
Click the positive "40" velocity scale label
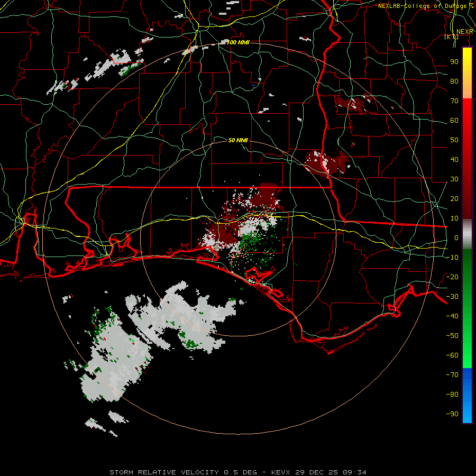click(454, 159)
